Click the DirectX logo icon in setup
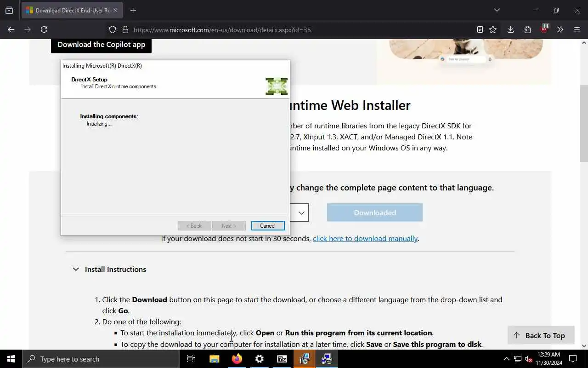This screenshot has height=368, width=588. pos(277,86)
